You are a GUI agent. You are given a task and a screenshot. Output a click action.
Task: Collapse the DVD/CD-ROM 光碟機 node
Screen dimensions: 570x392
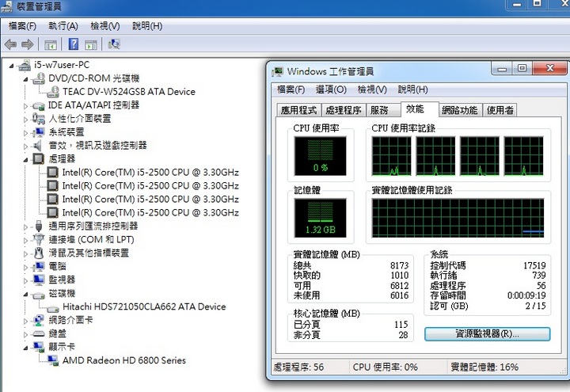pyautogui.click(x=25, y=79)
